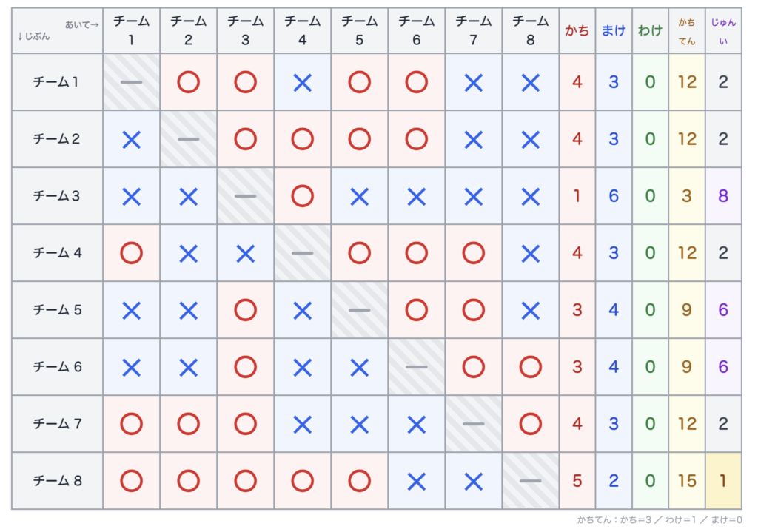Screen dimensions: 758x532
Task: Click the チーム5 column header
Action: coord(359,31)
